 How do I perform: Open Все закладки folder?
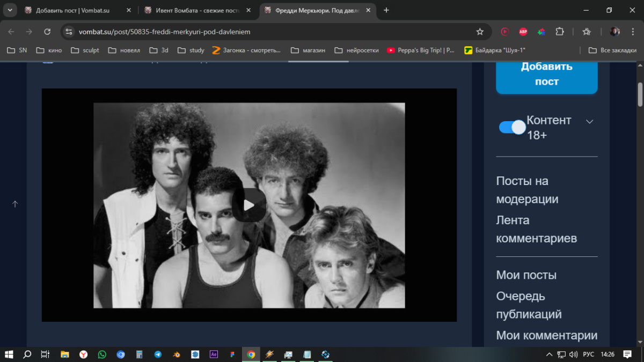612,50
